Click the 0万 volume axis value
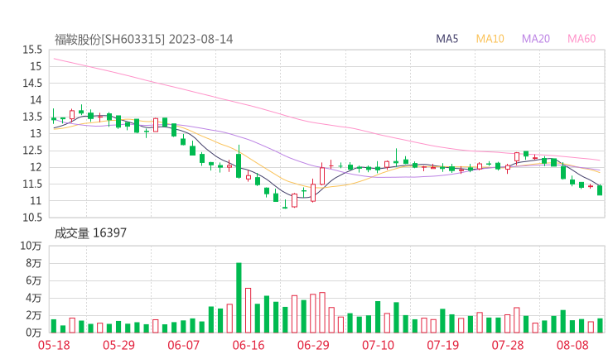This screenshot has width=613, height=364. pos(34,333)
